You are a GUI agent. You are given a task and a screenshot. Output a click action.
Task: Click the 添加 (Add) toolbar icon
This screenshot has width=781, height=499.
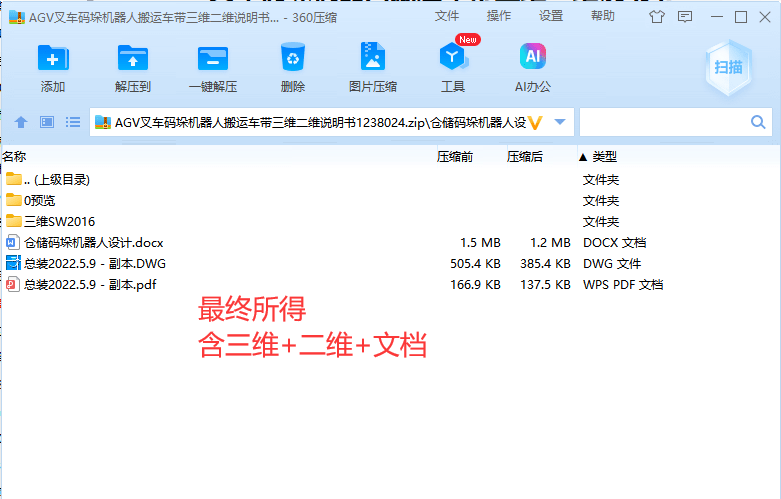53,58
